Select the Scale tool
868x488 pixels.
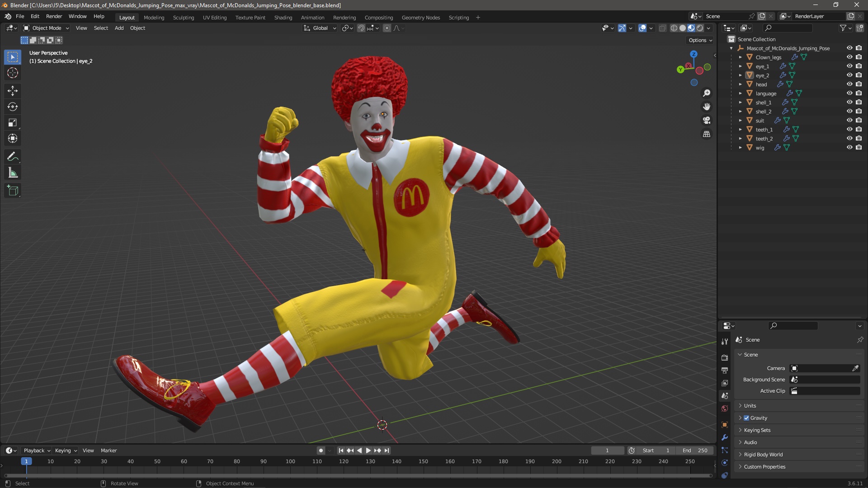click(13, 122)
